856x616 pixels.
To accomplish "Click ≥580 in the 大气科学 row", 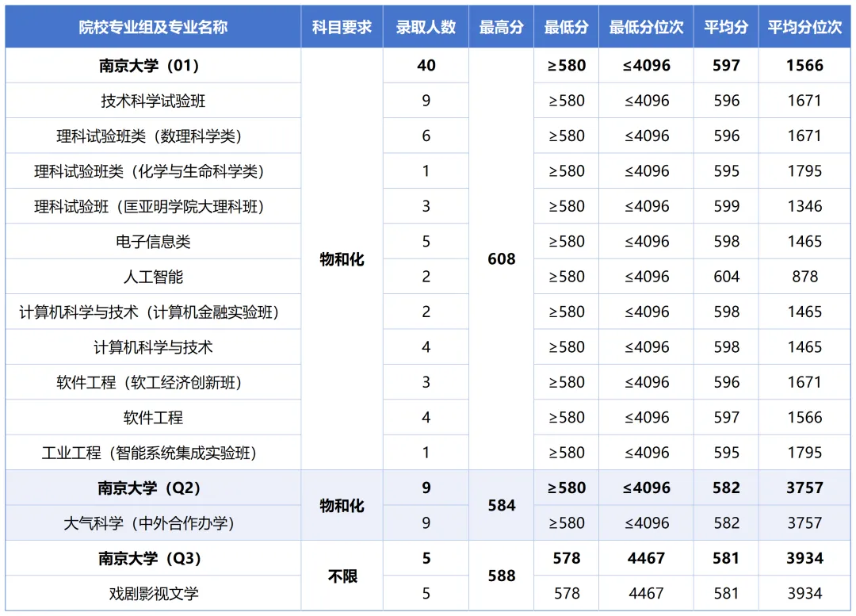I will click(566, 523).
